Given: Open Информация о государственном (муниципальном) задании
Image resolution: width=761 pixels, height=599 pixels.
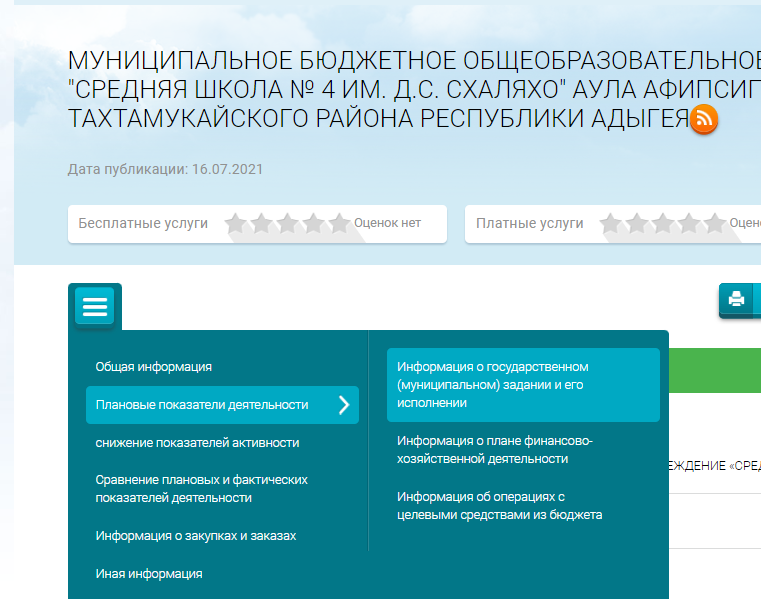Looking at the screenshot, I should click(523, 384).
